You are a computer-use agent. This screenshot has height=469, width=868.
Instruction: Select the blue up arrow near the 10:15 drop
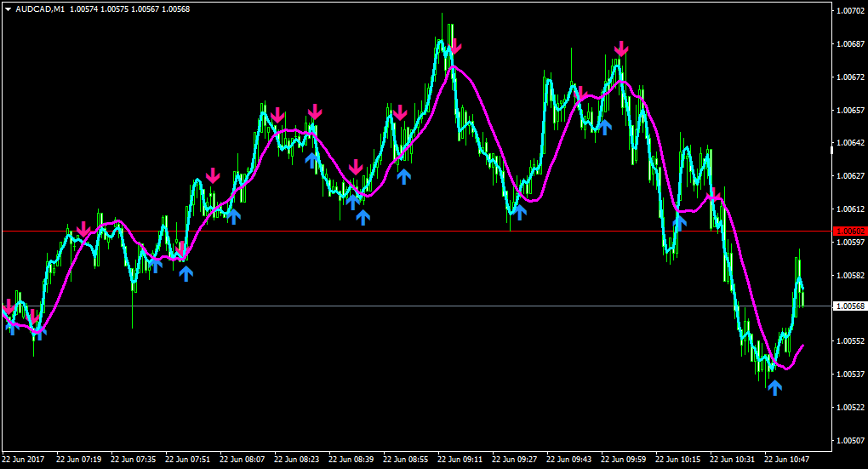click(x=679, y=223)
